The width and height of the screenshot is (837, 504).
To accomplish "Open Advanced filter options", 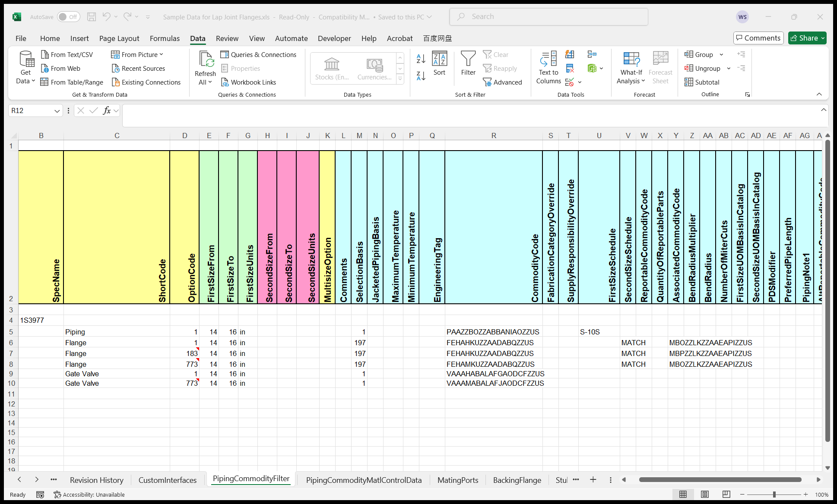I will tap(502, 82).
